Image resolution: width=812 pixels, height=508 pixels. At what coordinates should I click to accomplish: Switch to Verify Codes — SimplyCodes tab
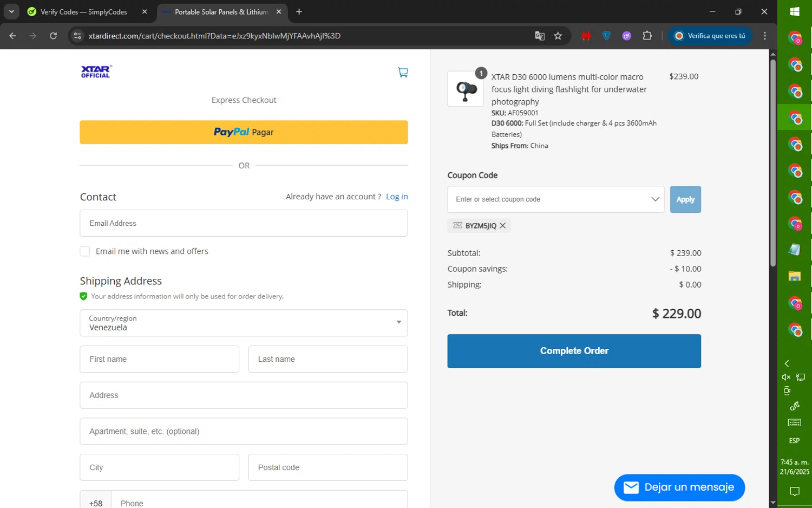(x=83, y=11)
